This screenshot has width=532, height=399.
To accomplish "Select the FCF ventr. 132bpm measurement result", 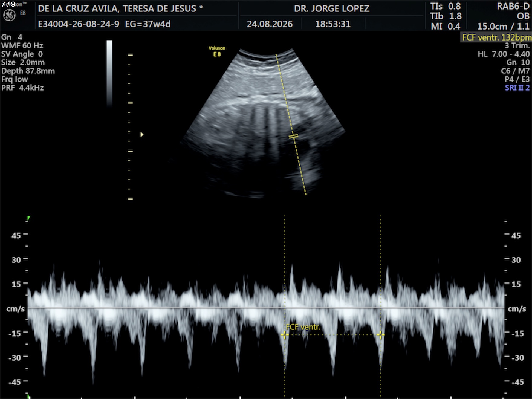I will pos(496,37).
